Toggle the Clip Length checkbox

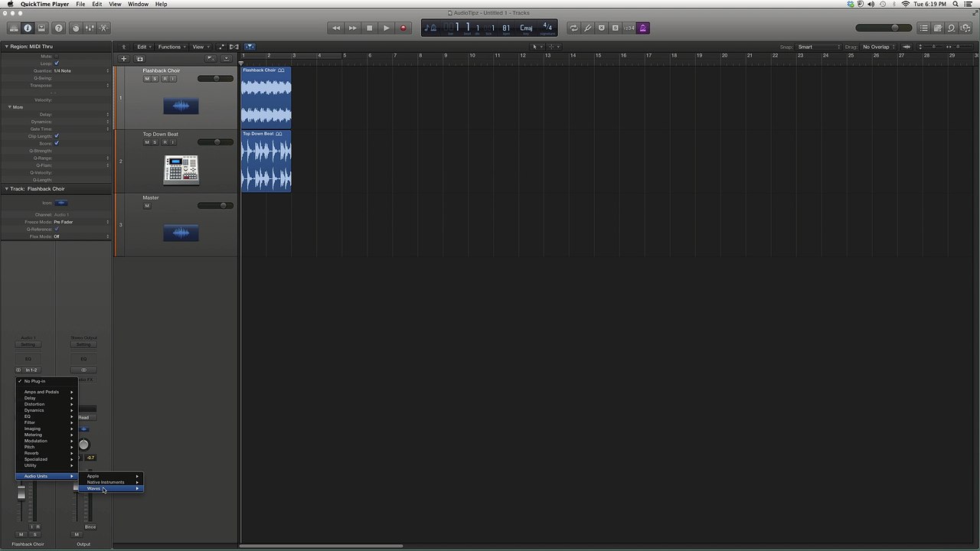(57, 136)
